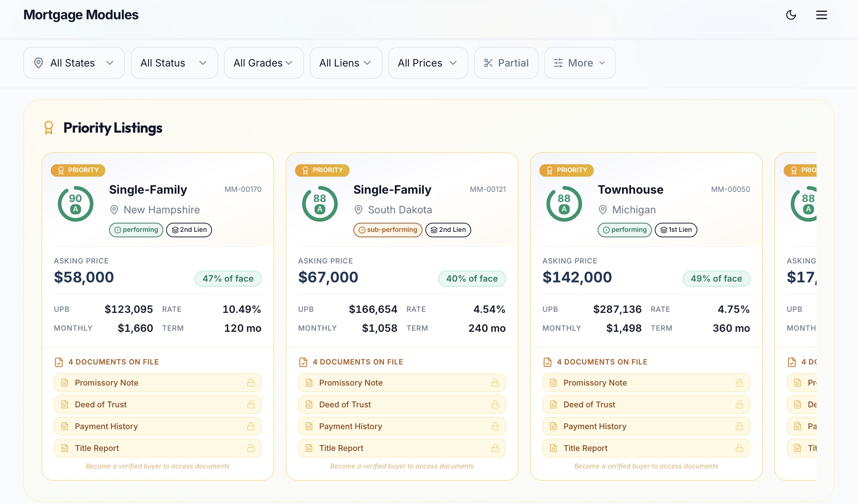Expand the More filters menu
Image resolution: width=858 pixels, height=504 pixels.
580,63
